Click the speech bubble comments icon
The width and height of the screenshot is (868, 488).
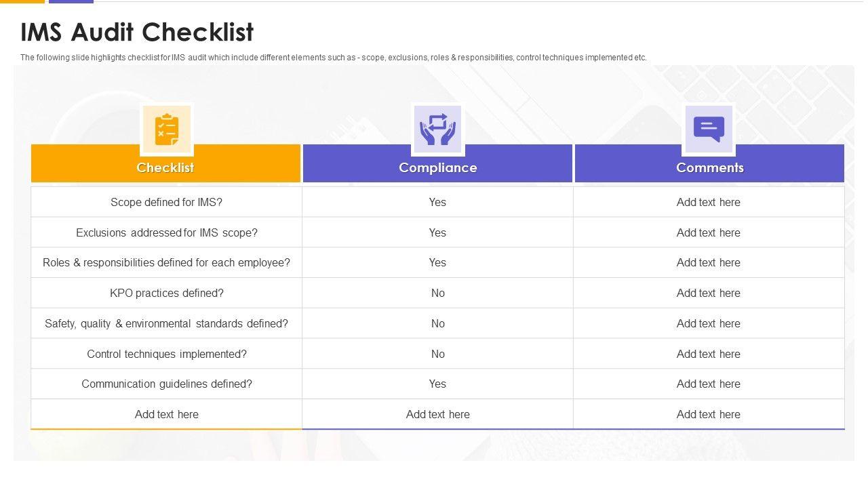click(709, 129)
